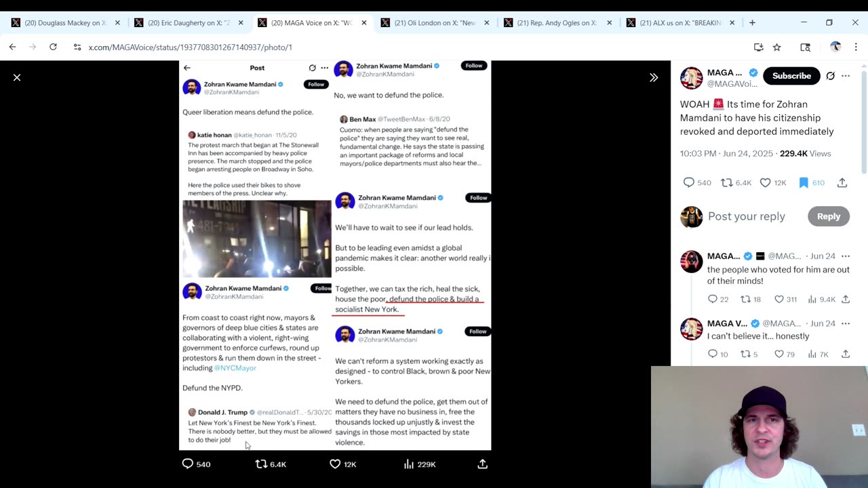Viewport: 868px width, 488px height.
Task: Click @MAGAVoi... handle under name
Action: [732, 84]
